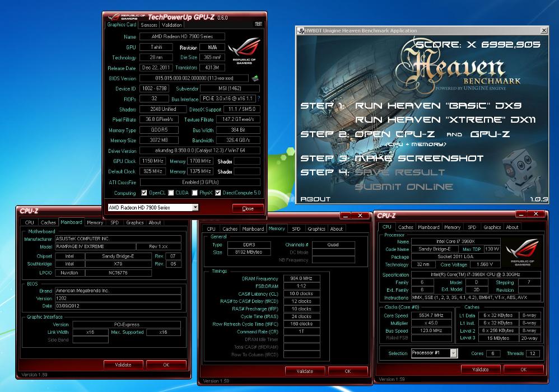Switch to the Validation tab in GPU-Z

tap(171, 25)
